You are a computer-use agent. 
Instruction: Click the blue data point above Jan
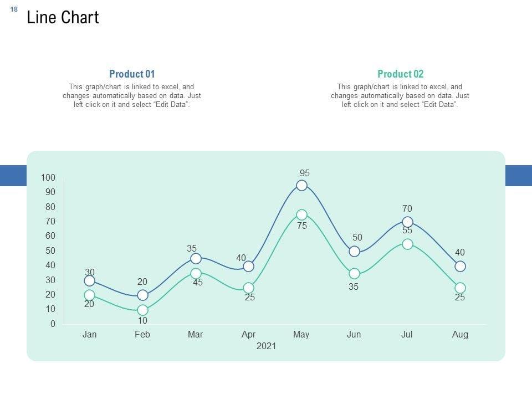click(89, 281)
